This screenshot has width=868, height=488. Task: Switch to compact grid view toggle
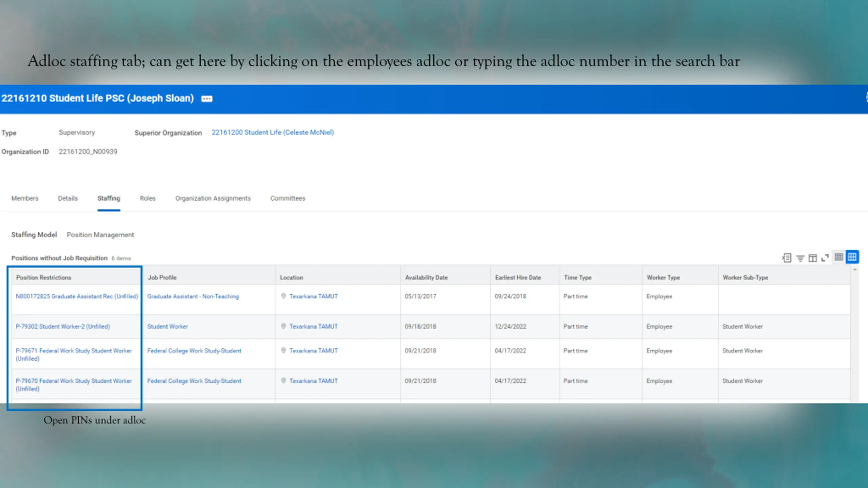[x=839, y=257]
